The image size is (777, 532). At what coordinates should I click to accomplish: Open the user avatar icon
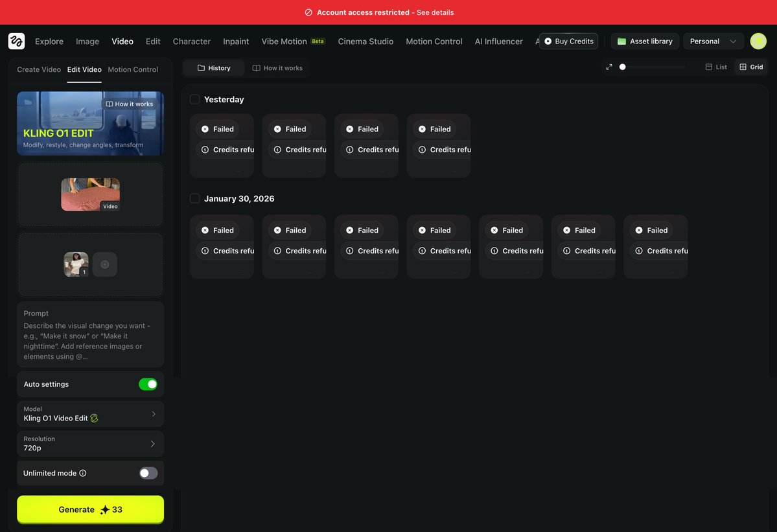[x=758, y=41]
